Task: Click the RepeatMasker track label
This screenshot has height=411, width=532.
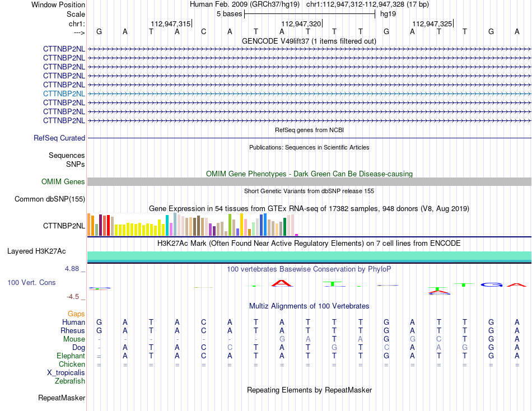Action: click(62, 398)
